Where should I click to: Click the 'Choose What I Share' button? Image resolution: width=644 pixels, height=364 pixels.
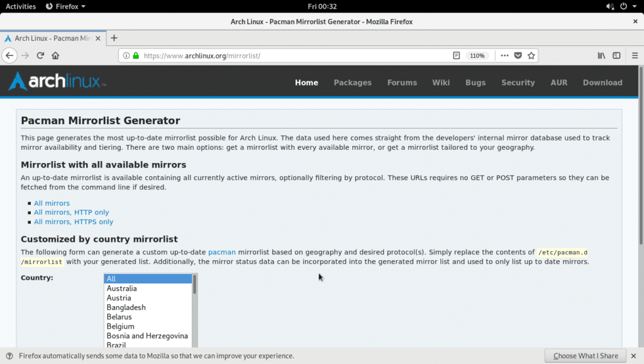[584, 355]
